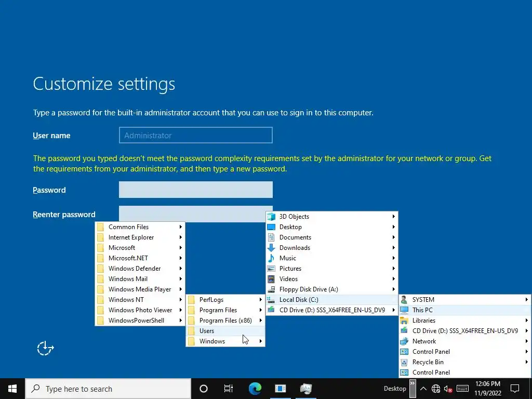Click the Desktop toolbar label on taskbar

point(395,389)
